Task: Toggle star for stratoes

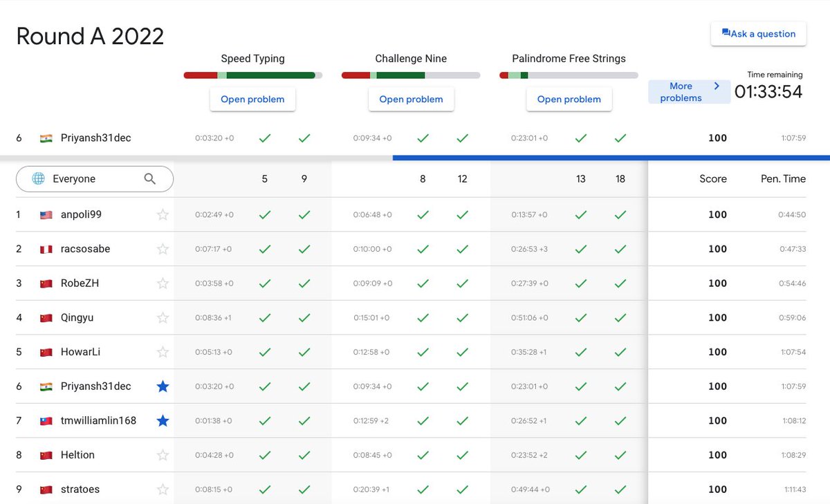Action: (x=163, y=489)
